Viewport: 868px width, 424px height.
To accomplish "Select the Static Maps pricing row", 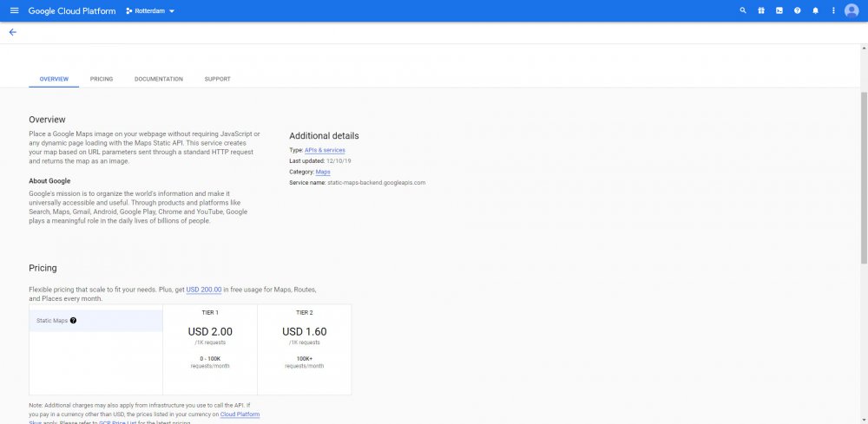I will [95, 321].
